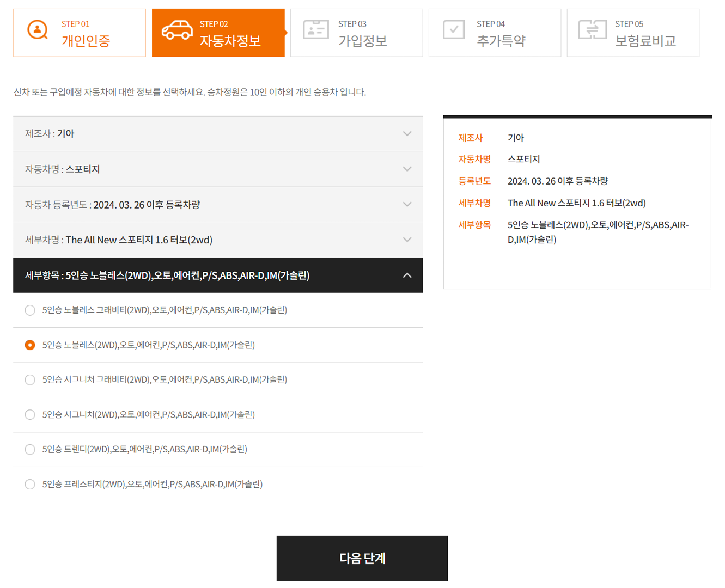Screen dimensions: 725x588
Task: Click the 세부항목 label in summary panel
Action: [474, 224]
